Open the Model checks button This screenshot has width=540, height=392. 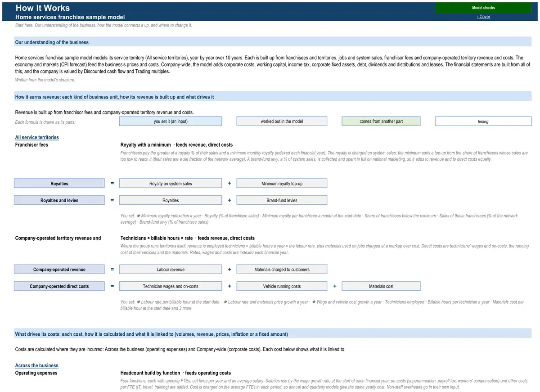[x=483, y=8]
